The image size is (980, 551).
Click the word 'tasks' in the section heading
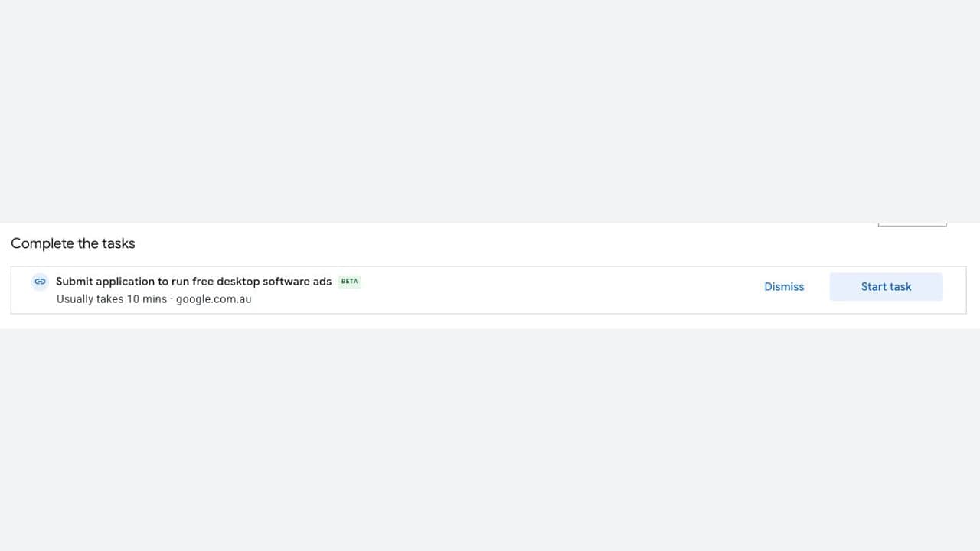click(119, 243)
